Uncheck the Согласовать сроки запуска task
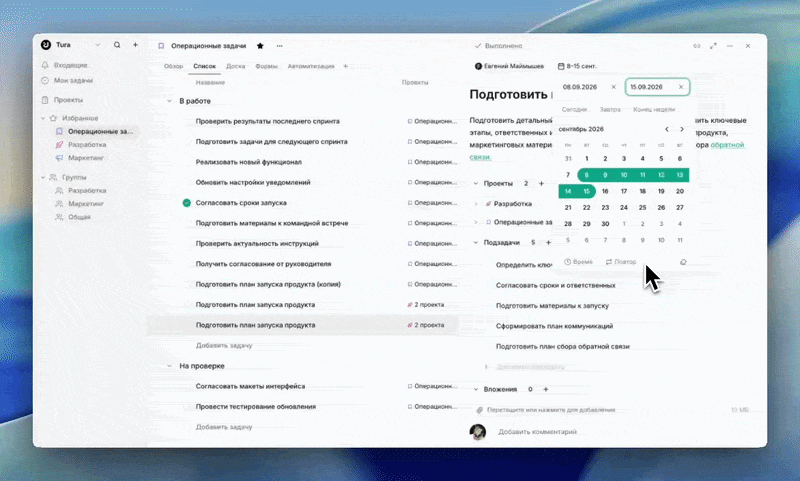The width and height of the screenshot is (800, 481). pos(187,203)
